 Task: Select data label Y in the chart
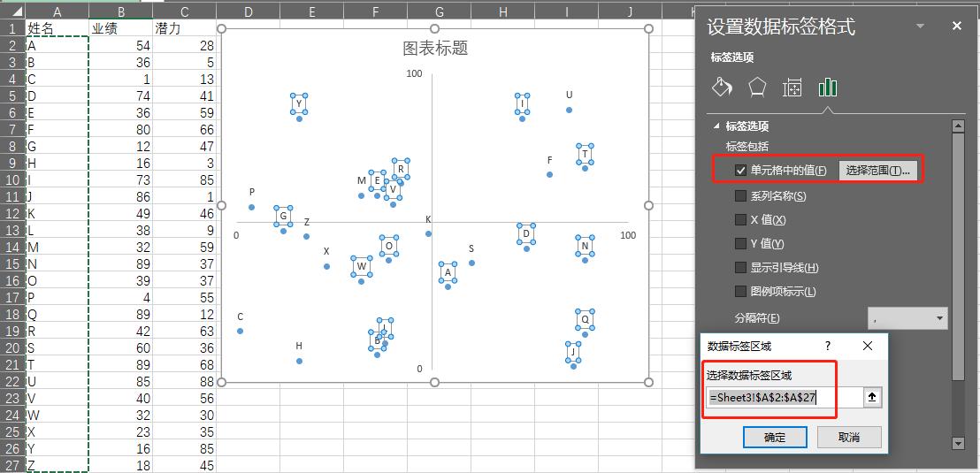pos(299,103)
